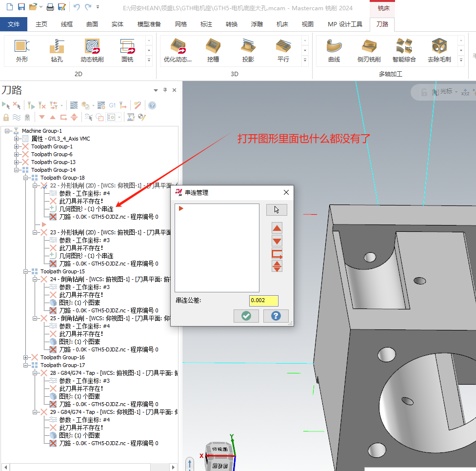Image resolution: width=476 pixels, height=471 pixels.
Task: Collapse Toolpath Group-14 node
Action: [16, 170]
